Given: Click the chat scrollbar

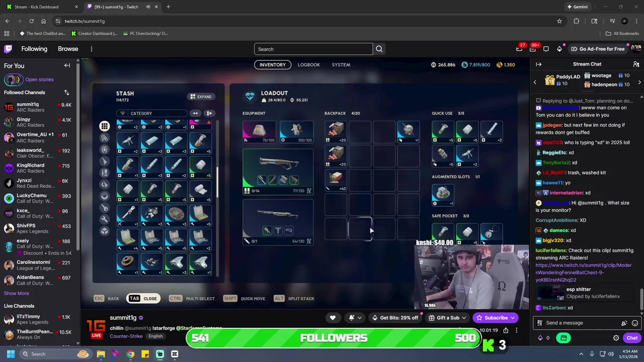Looking at the screenshot, I should tap(641, 299).
